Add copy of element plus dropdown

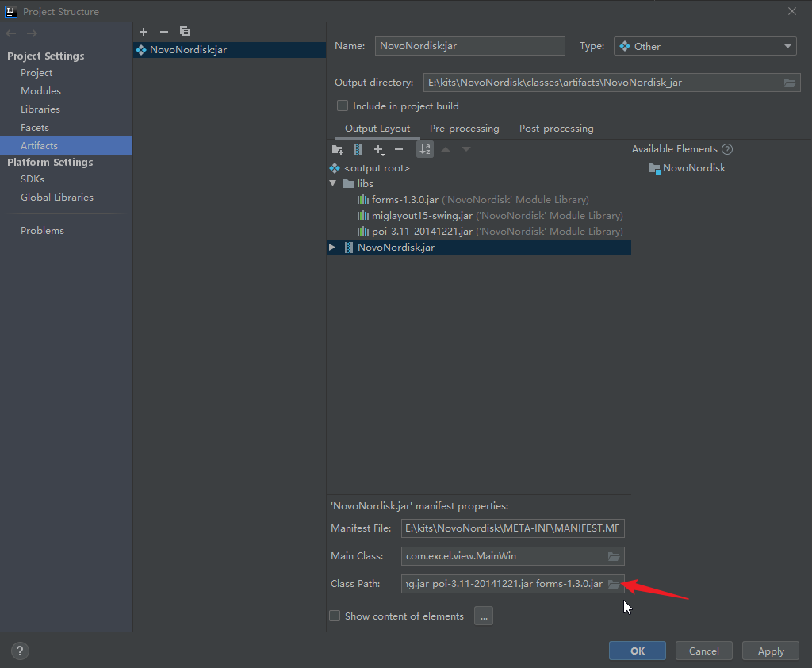click(379, 150)
